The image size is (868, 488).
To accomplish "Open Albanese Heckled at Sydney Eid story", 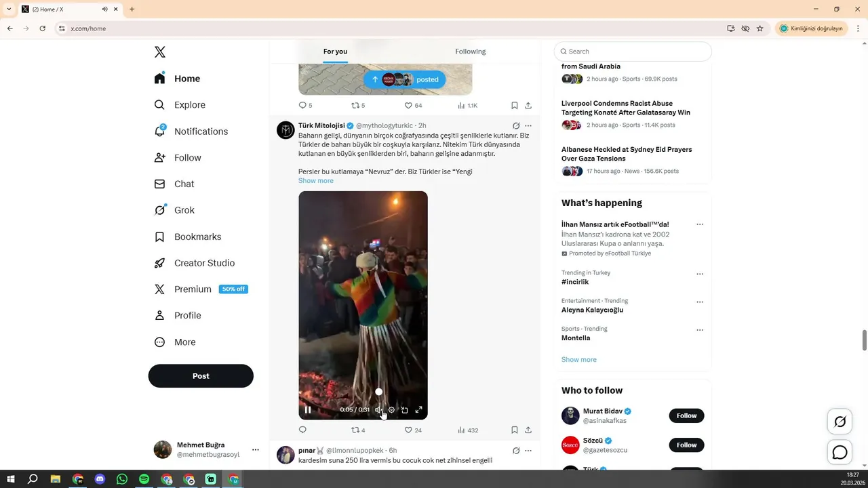I will 627,154.
